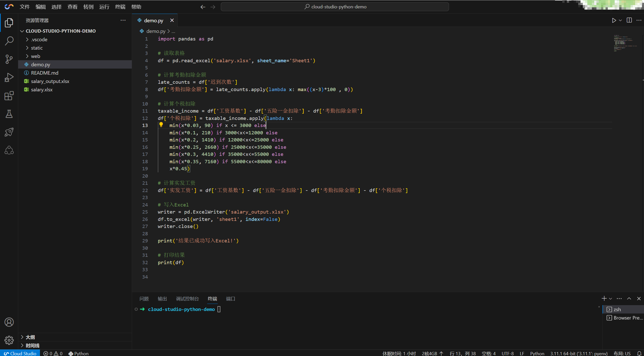
Task: Click the lightbulb code action icon
Action: tap(161, 125)
